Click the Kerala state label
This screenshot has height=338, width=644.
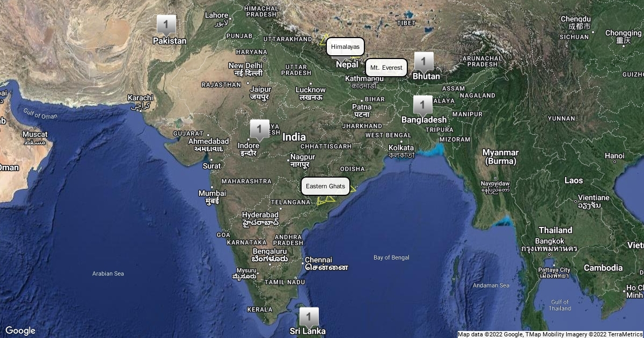point(260,310)
